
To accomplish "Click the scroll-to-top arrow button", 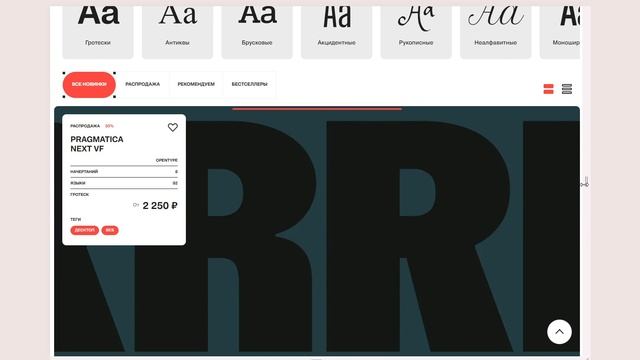I will [x=559, y=332].
